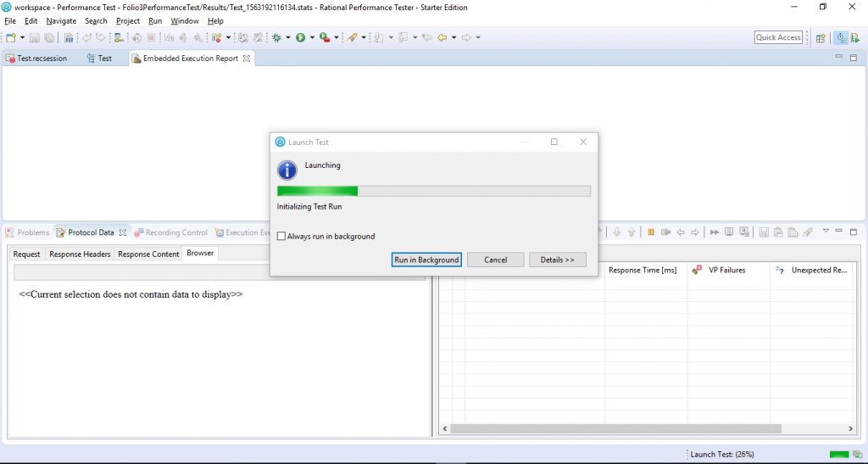Switch to the Test.recsession editor tab
This screenshot has width=868, height=464.
36,59
